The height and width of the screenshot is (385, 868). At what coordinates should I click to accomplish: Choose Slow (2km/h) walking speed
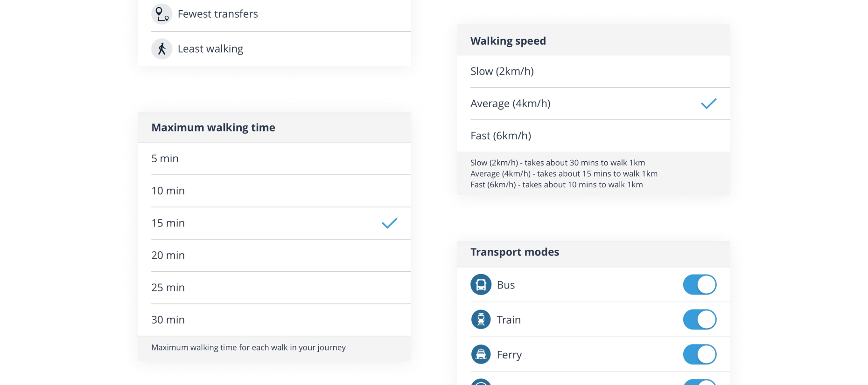coord(594,71)
